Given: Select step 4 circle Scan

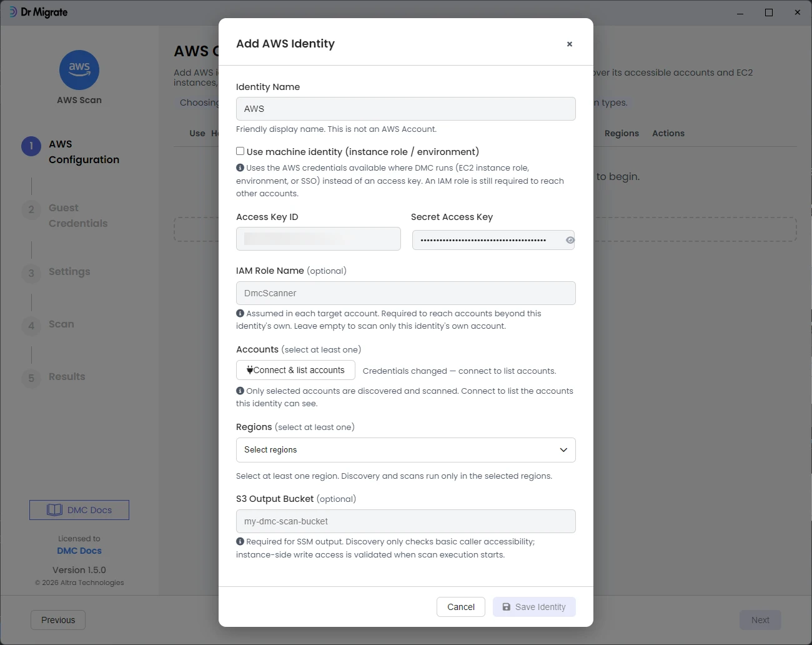Looking at the screenshot, I should pyautogui.click(x=31, y=326).
